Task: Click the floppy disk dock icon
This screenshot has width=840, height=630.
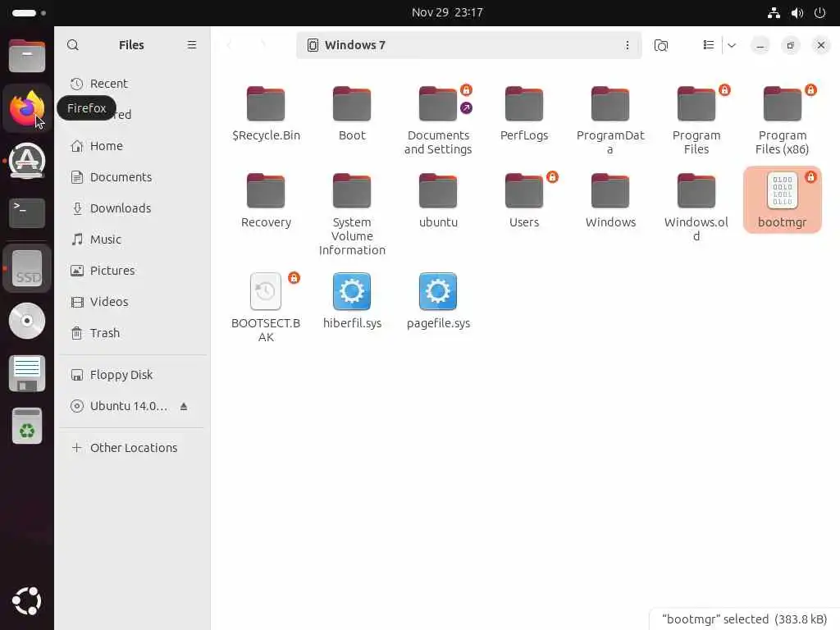Action: pyautogui.click(x=27, y=373)
